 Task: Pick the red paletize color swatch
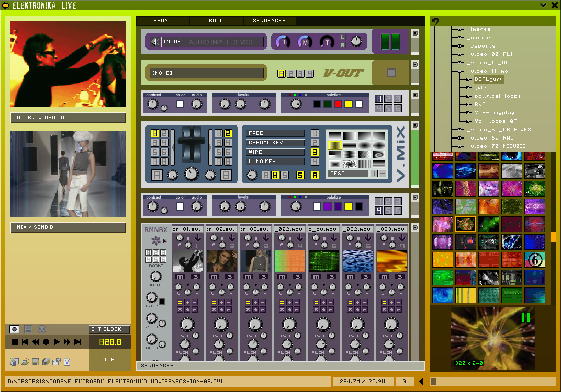[x=338, y=104]
